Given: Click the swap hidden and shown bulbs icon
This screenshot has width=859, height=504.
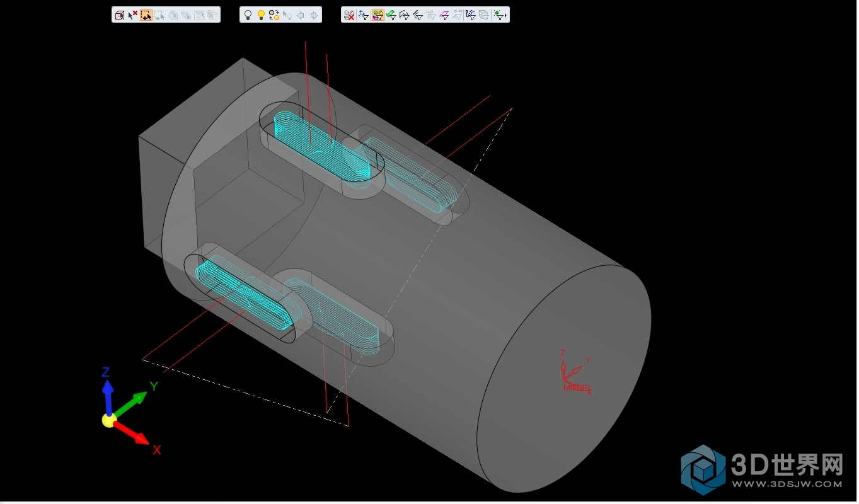Looking at the screenshot, I should [x=274, y=15].
